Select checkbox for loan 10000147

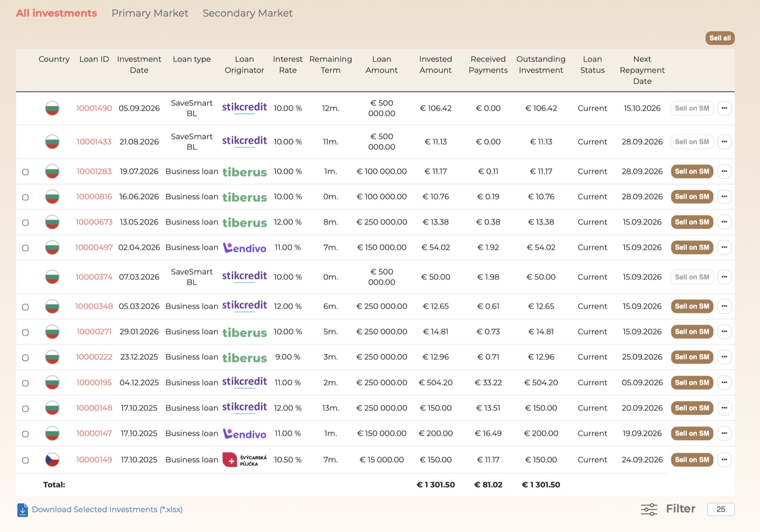point(26,434)
